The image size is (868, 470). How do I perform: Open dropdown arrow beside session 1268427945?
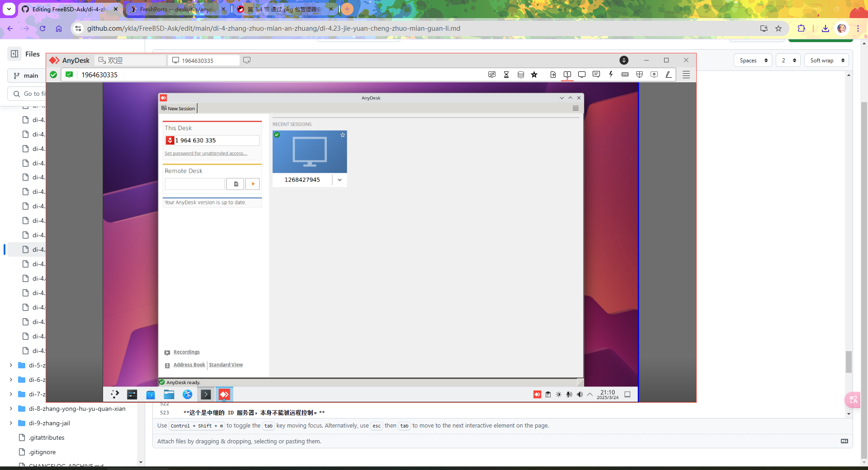tap(340, 180)
